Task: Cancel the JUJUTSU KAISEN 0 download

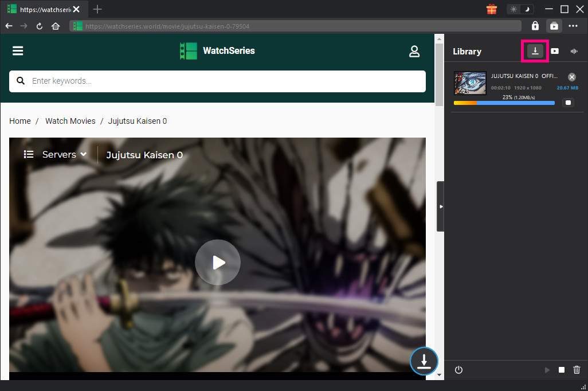Action: coord(571,77)
